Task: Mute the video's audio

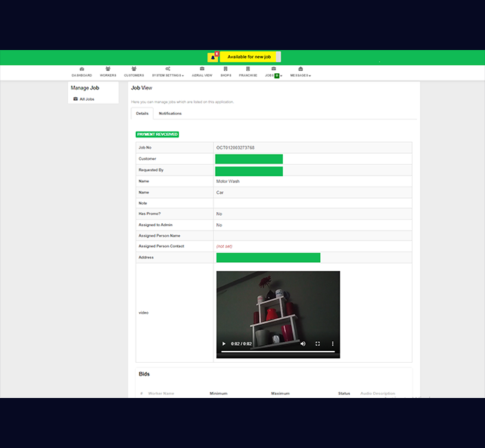Action: pos(303,343)
